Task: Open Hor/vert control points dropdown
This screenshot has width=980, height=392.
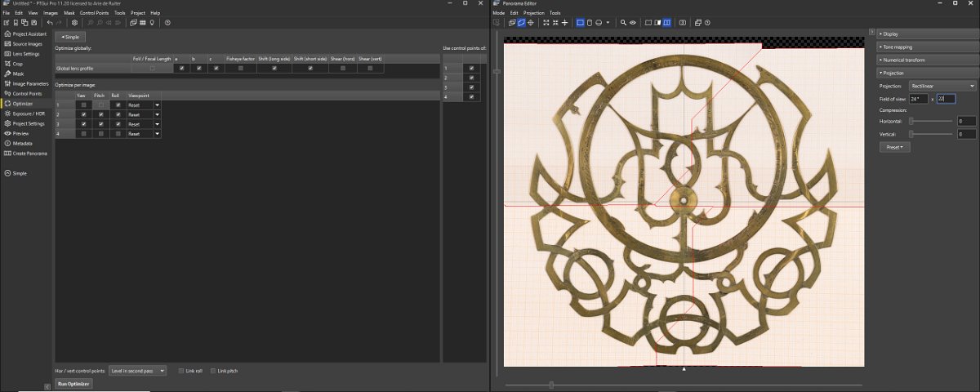Action: [x=137, y=371]
